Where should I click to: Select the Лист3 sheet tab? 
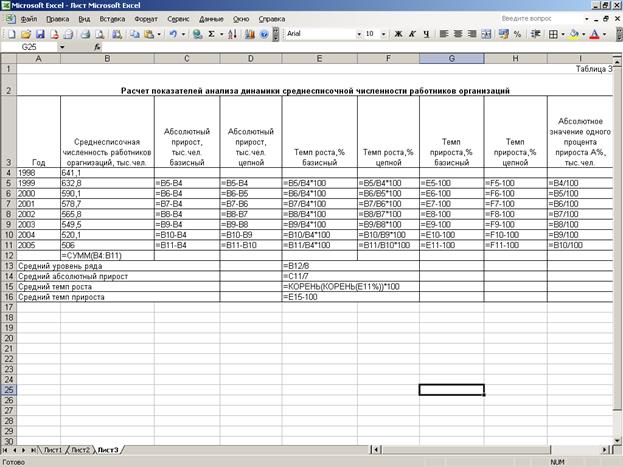[x=108, y=450]
